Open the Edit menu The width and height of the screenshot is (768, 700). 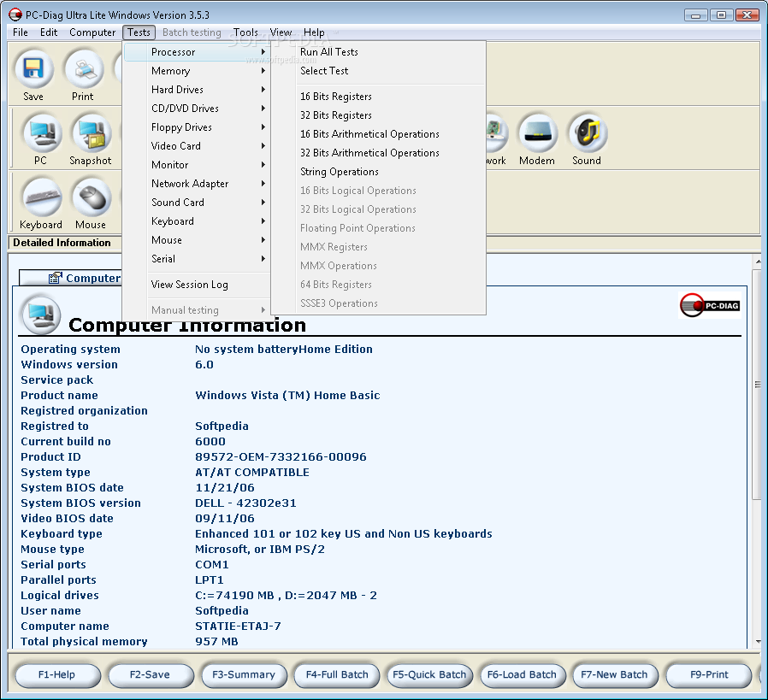click(49, 32)
